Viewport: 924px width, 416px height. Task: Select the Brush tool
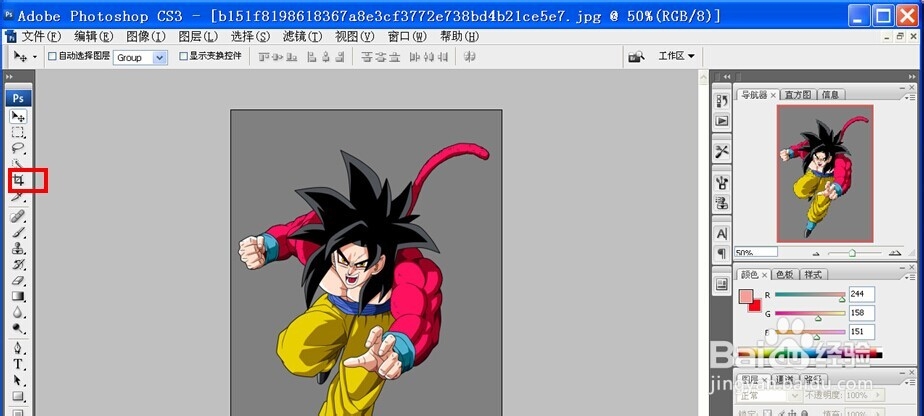tap(18, 232)
